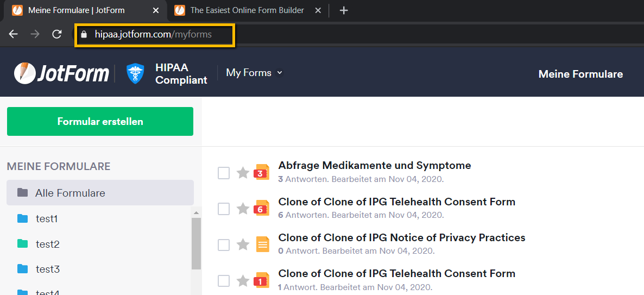This screenshot has height=295, width=644.
Task: Click form icon with badge 3
Action: (x=262, y=173)
